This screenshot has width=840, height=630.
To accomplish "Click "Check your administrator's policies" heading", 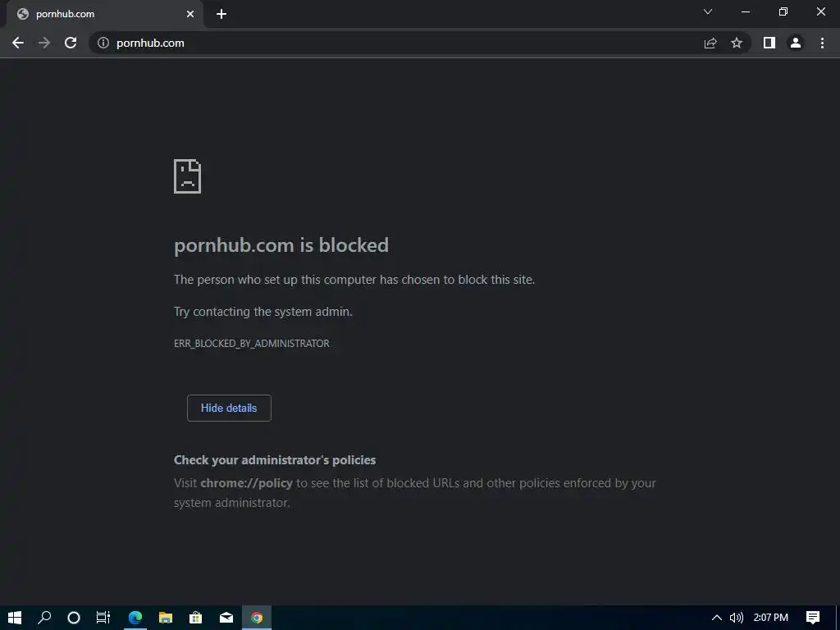I will point(275,460).
